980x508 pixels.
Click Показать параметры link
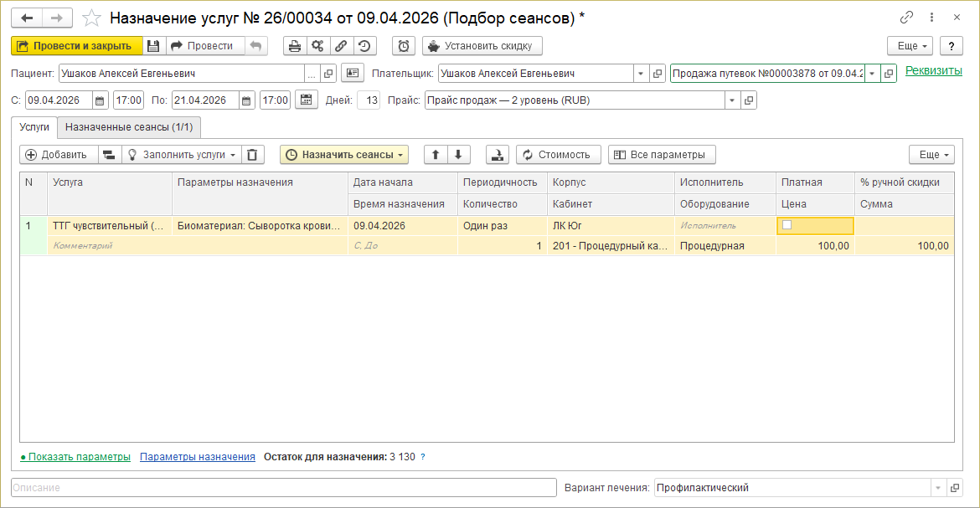75,457
